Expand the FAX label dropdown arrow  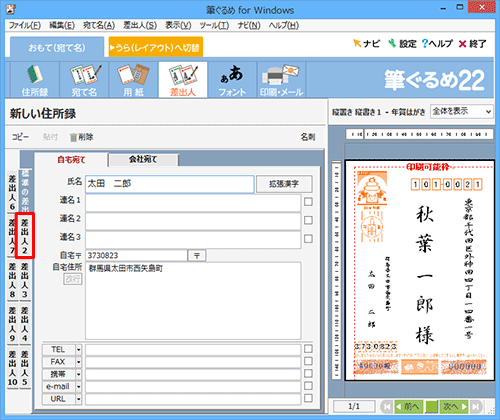tap(78, 362)
